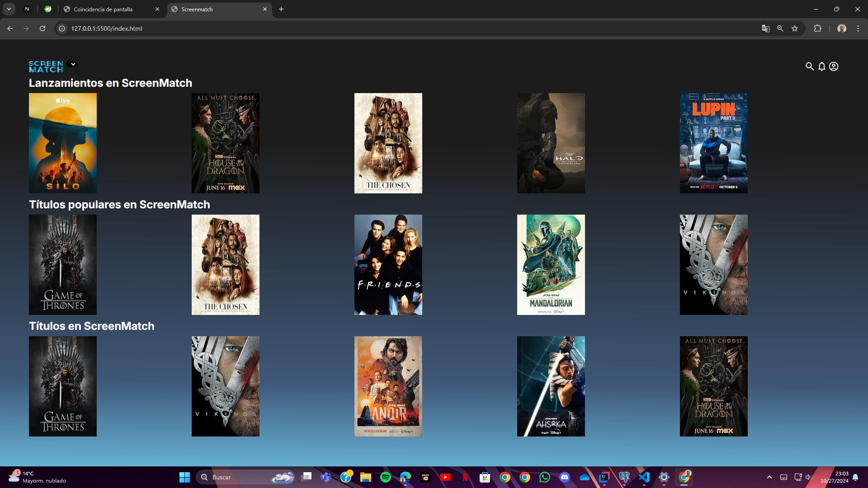
Task: Open Spotify from the taskbar
Action: point(386,477)
